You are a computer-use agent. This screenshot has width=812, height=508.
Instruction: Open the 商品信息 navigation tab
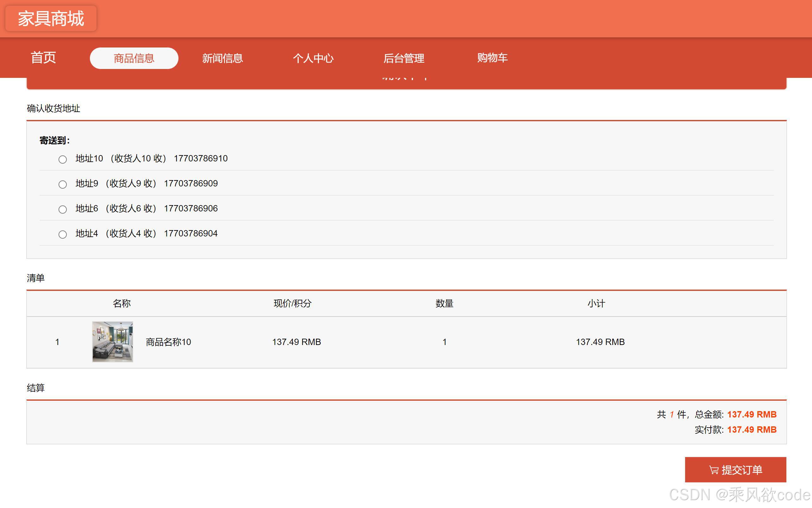click(x=134, y=59)
